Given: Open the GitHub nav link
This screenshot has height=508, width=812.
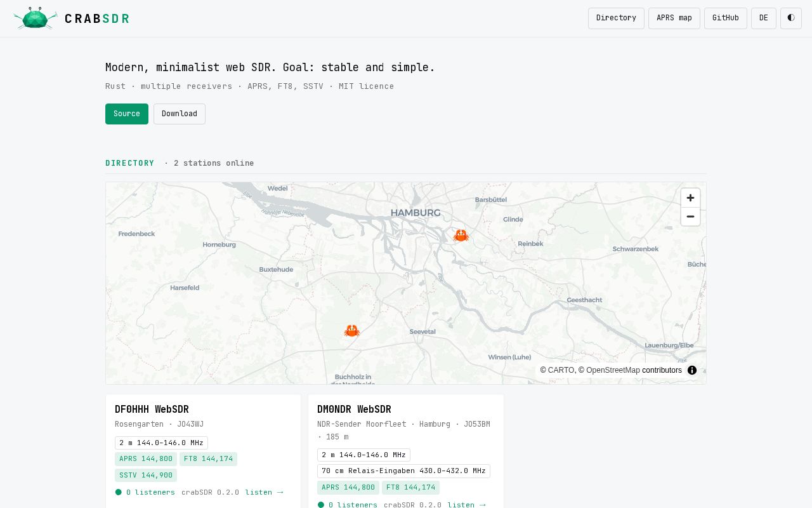Looking at the screenshot, I should click(x=726, y=18).
